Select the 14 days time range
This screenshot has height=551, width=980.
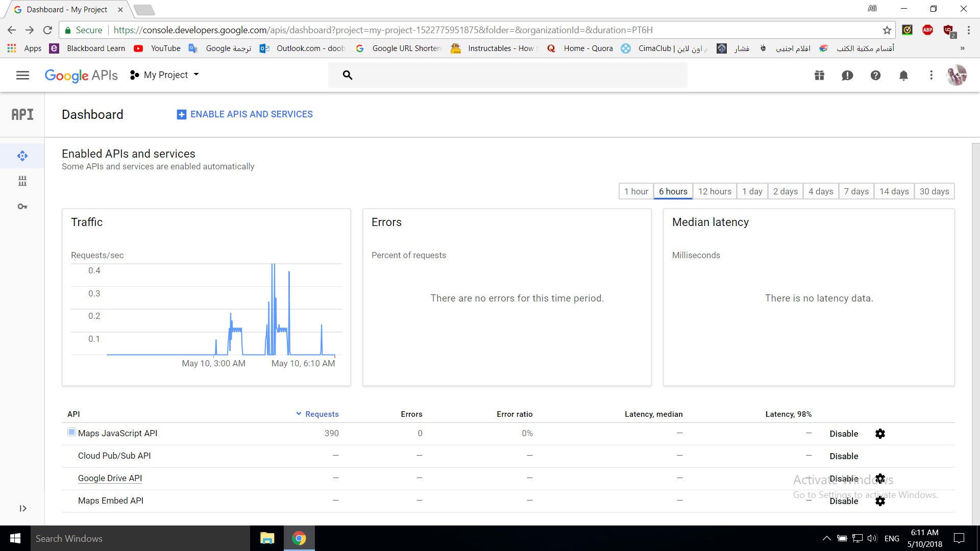click(x=894, y=191)
